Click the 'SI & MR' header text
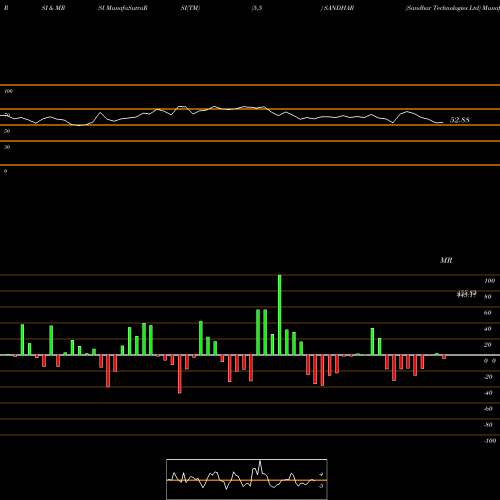 coord(53,8)
